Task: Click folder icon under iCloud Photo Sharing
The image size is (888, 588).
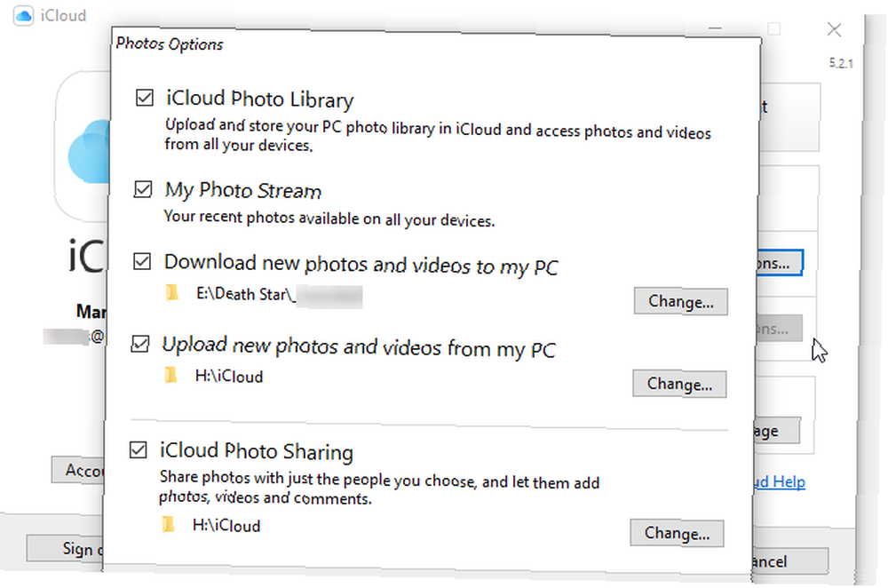Action: click(168, 525)
